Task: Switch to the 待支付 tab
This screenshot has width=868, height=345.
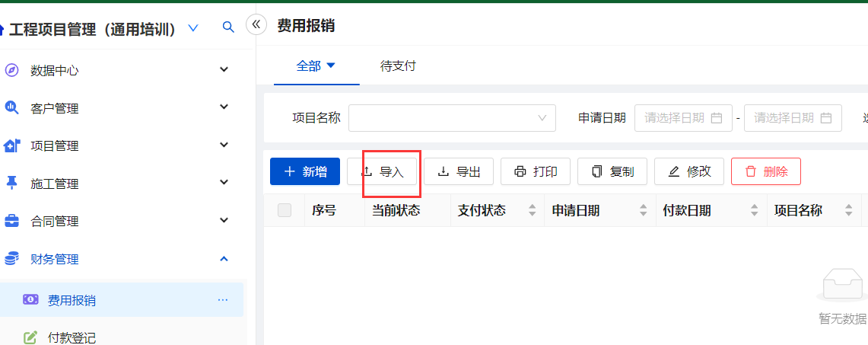Action: point(398,66)
